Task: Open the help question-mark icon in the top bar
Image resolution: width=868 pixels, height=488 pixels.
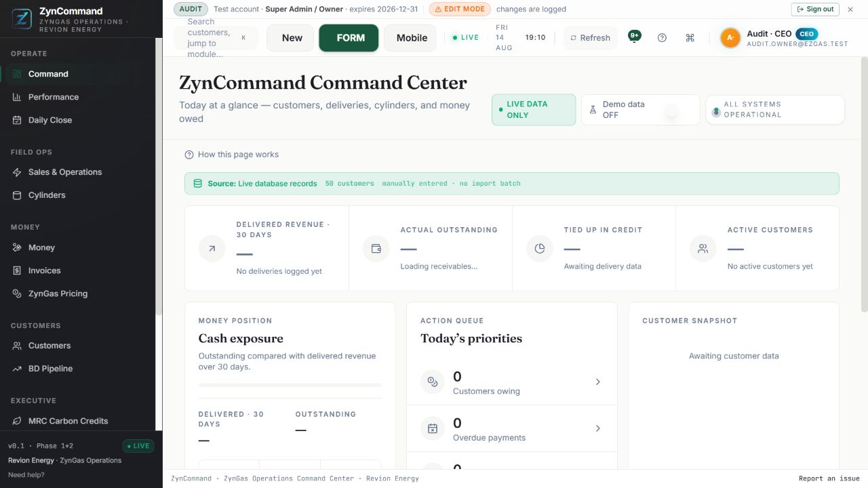Action: point(662,38)
